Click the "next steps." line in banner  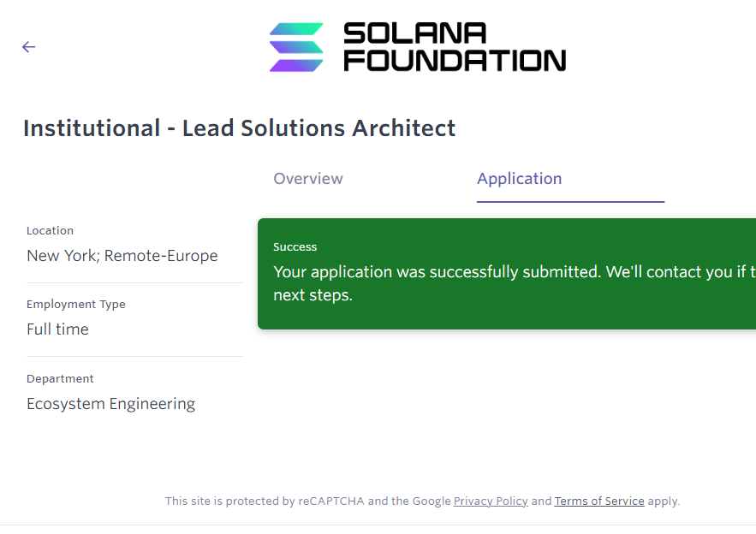[x=313, y=296]
